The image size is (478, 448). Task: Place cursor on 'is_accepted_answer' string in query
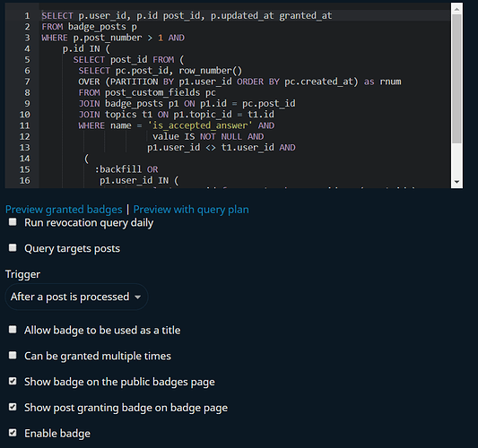200,125
